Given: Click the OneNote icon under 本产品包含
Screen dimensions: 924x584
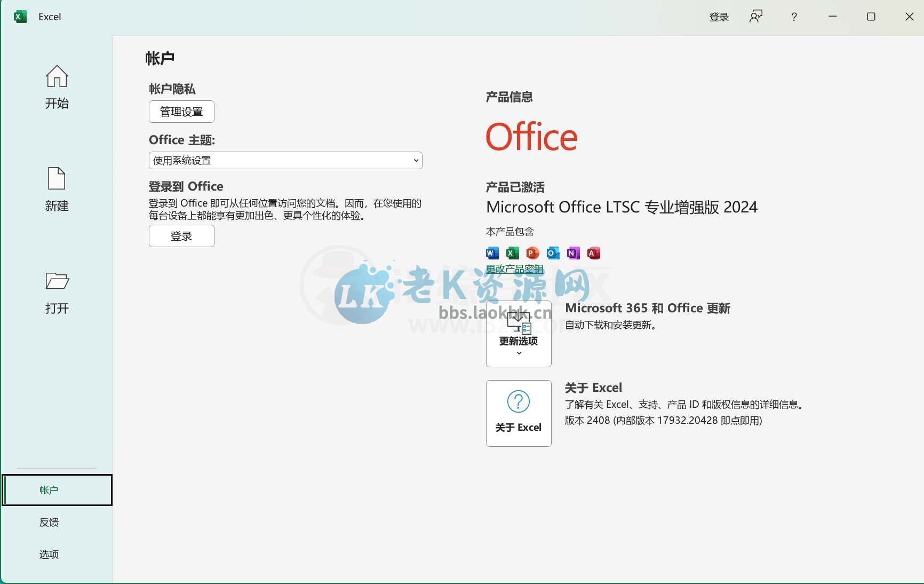Looking at the screenshot, I should (573, 253).
